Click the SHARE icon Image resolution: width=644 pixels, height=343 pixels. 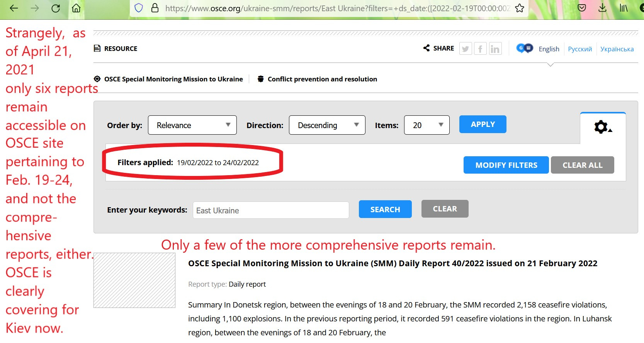click(427, 48)
